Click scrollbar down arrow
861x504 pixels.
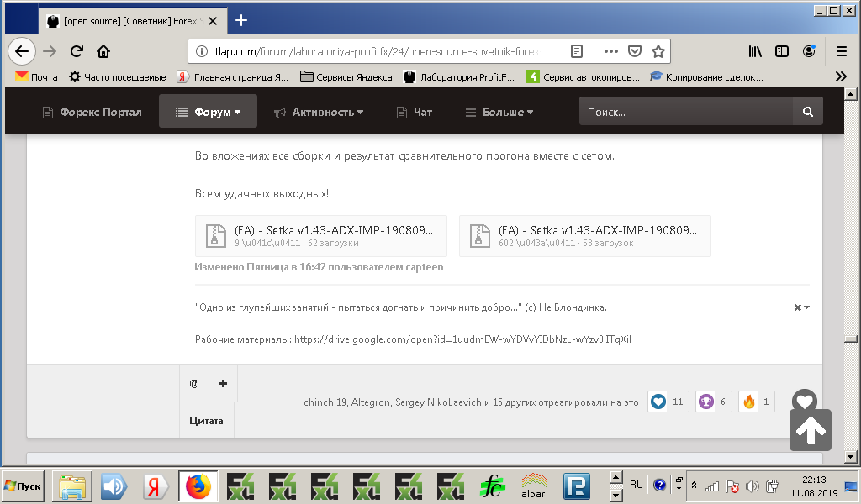(x=851, y=456)
